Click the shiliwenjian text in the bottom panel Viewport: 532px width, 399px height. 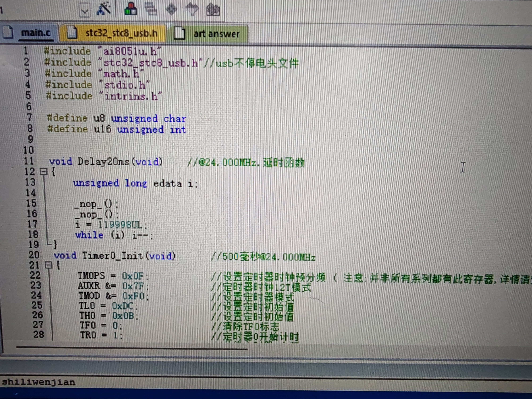click(38, 382)
